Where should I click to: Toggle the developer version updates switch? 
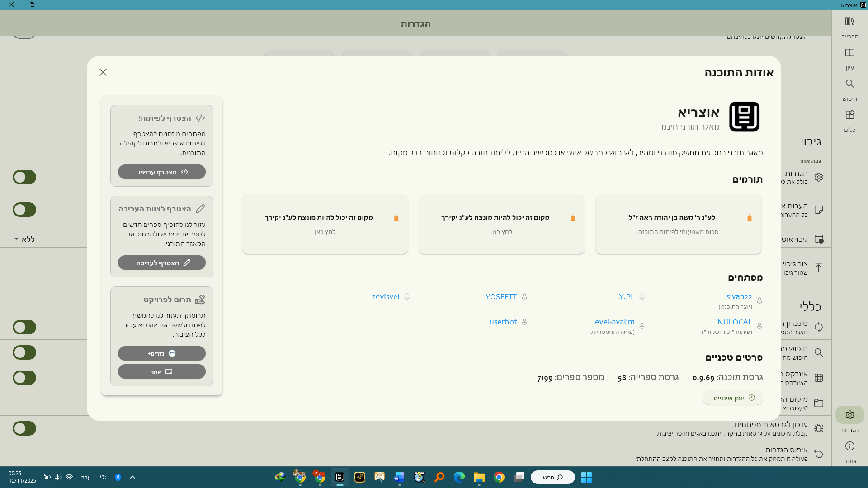coord(24,428)
